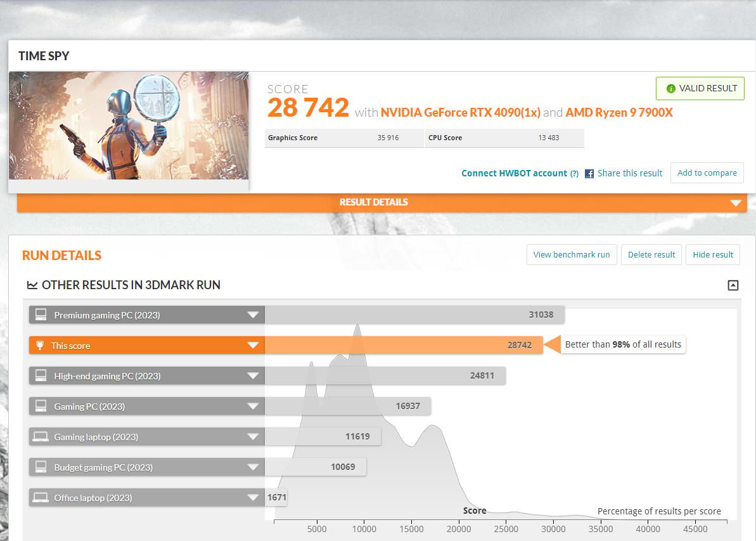Click the Time Spy benchmark thumbnail image
Viewport: 756px width, 541px height.
click(x=129, y=126)
